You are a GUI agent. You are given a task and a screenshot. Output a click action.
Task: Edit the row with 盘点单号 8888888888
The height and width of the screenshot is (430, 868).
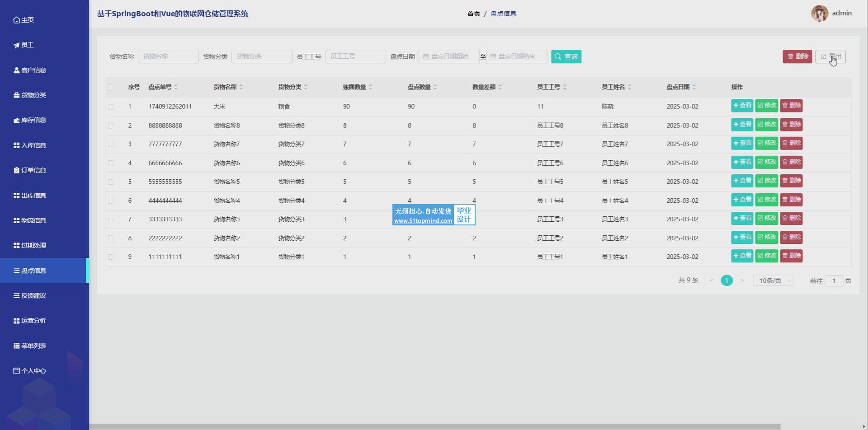click(766, 125)
